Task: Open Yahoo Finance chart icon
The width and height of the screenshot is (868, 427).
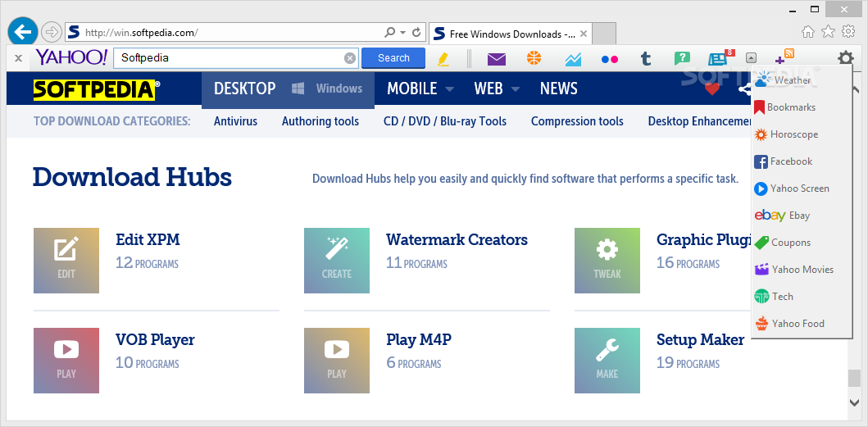Action: pos(573,59)
